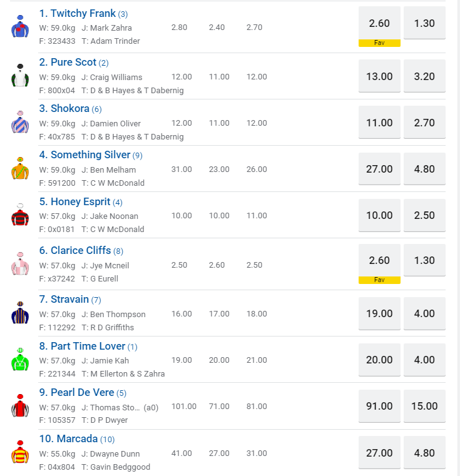Click Marcada's yellow and red silk icon
Image resolution: width=460 pixels, height=476 pixels.
[x=20, y=452]
